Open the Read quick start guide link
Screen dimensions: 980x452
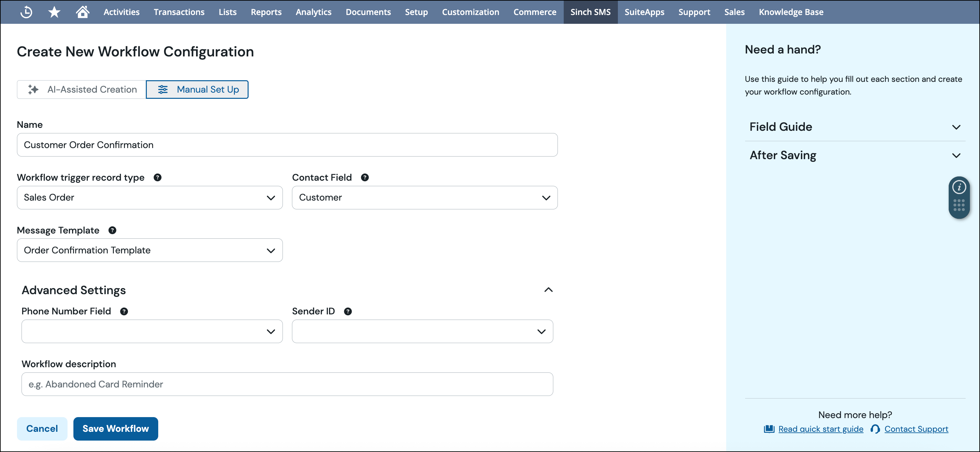coord(820,429)
